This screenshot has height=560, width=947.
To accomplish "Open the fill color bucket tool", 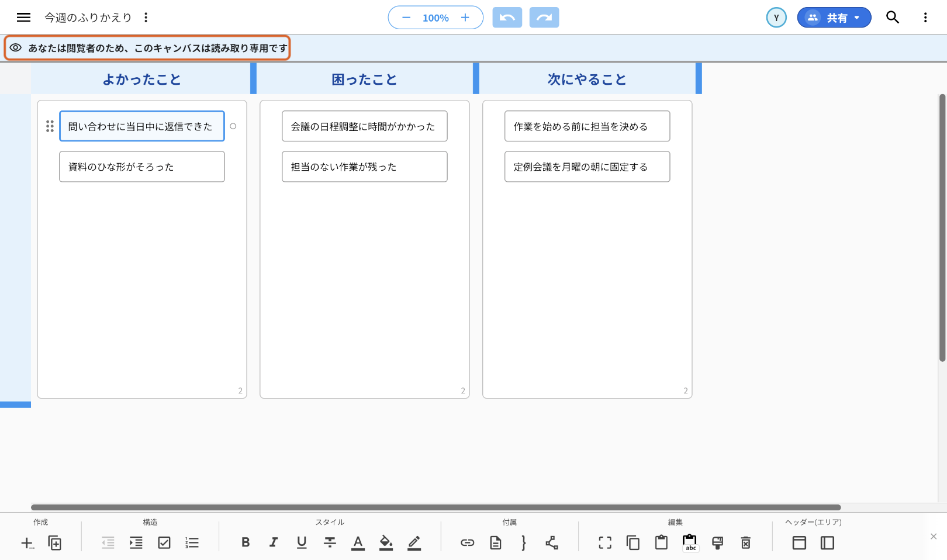I will click(386, 543).
